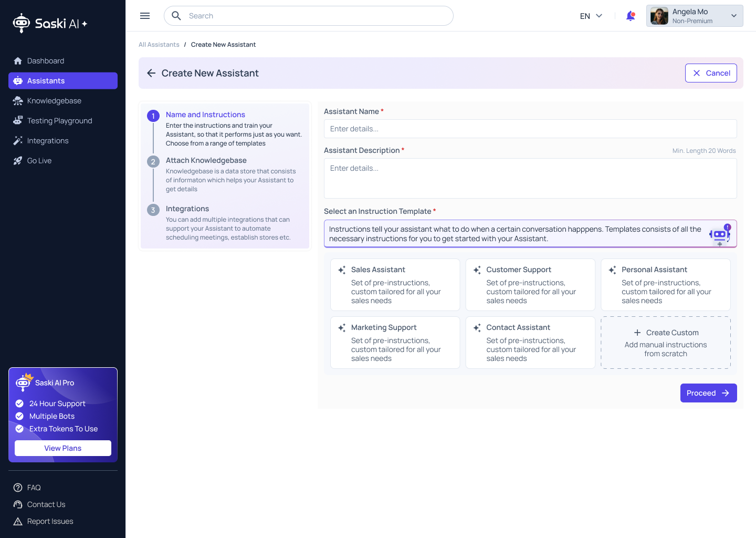Choose the Customer Support template
The width and height of the screenshot is (756, 538).
click(x=530, y=284)
